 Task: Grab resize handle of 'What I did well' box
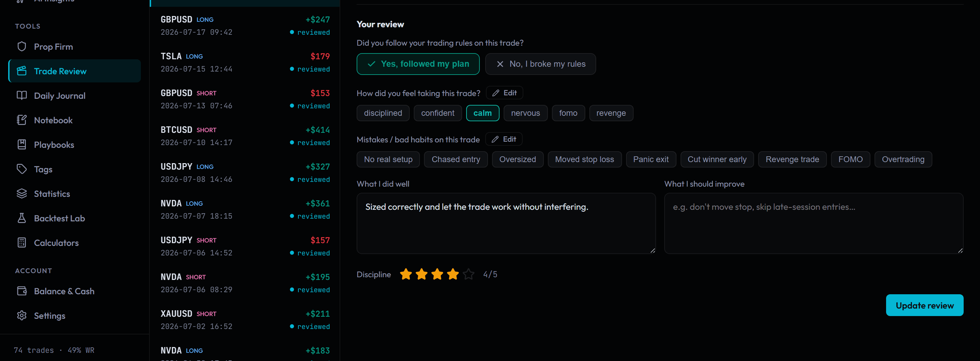[652, 251]
